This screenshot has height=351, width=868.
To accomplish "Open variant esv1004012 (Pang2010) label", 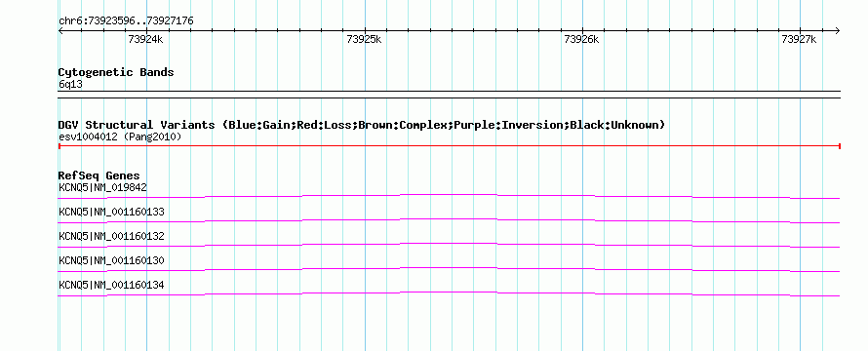I will 120,136.
